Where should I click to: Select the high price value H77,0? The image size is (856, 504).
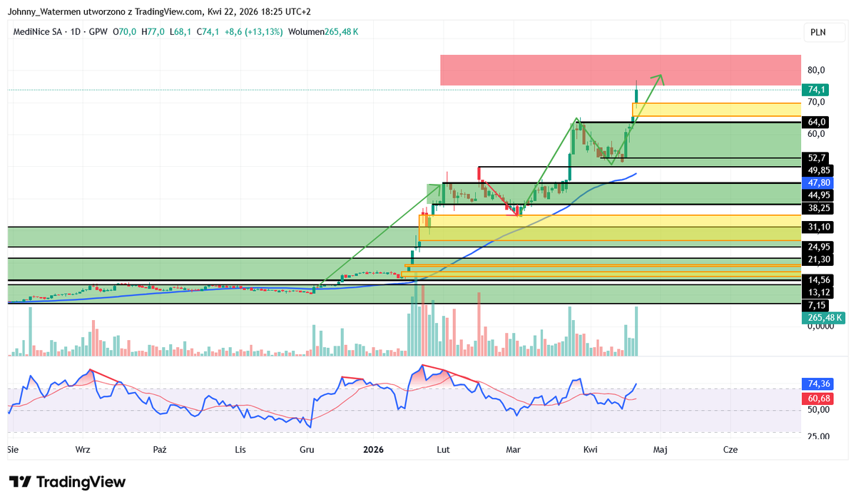pos(153,32)
